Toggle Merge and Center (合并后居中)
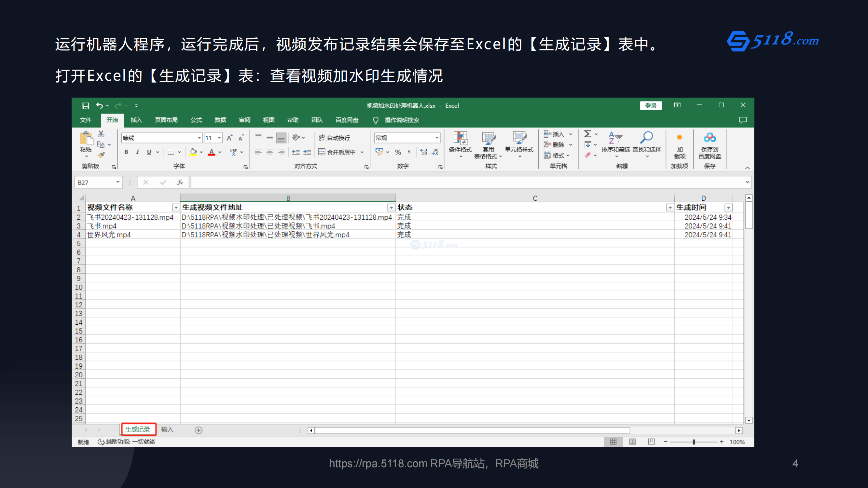The image size is (868, 488). pyautogui.click(x=337, y=152)
